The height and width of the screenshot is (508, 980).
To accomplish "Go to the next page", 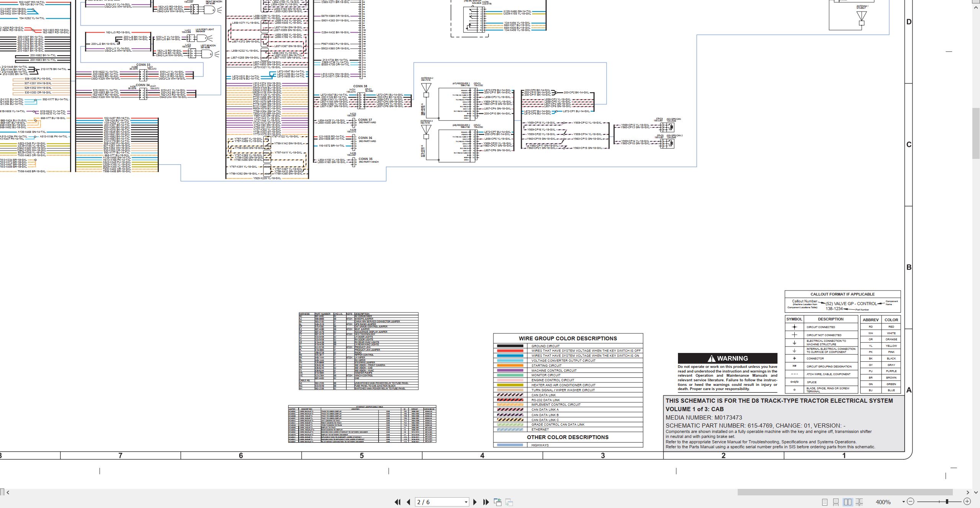I will tap(475, 502).
